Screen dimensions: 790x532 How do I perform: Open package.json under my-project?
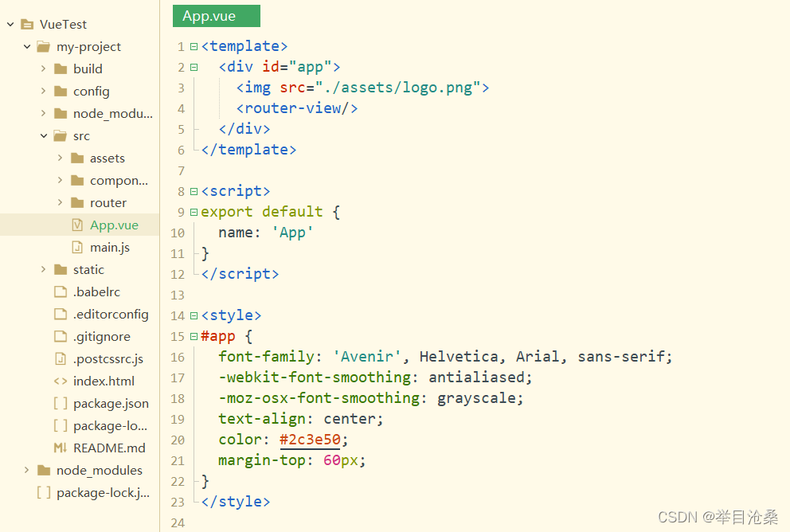click(111, 404)
